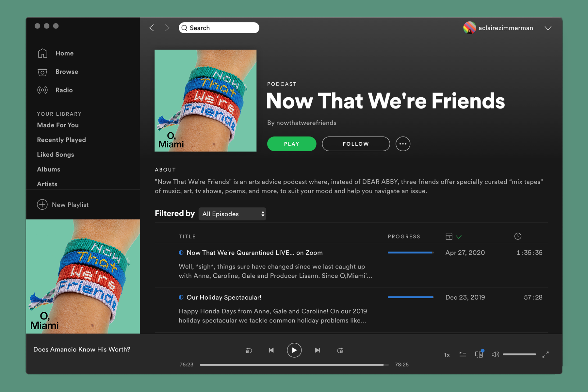Mute with the volume speaker icon

pyautogui.click(x=495, y=354)
